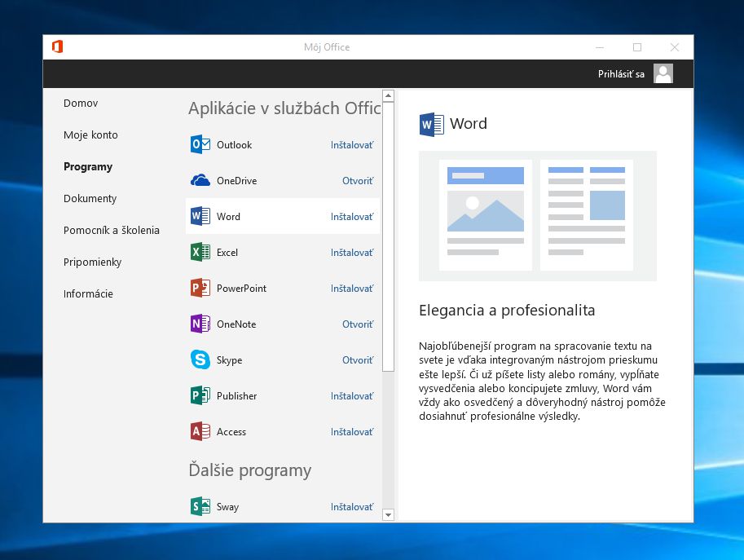The width and height of the screenshot is (744, 560).
Task: Click the scrollbar up arrow
Action: point(388,96)
